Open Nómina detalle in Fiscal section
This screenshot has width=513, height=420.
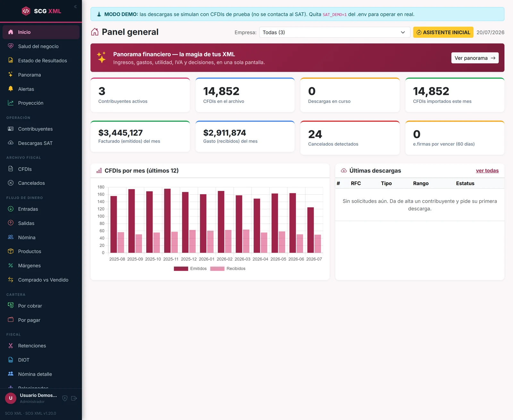(41, 374)
